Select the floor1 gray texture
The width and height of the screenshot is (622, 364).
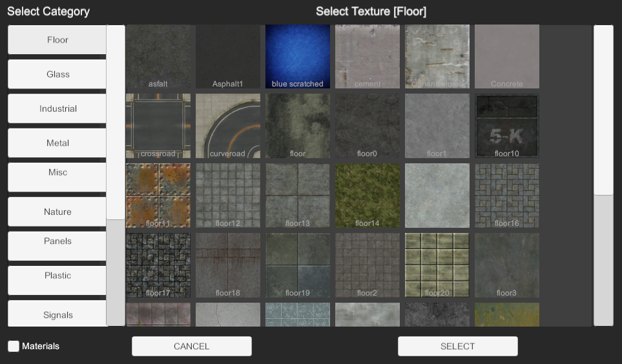pos(437,126)
